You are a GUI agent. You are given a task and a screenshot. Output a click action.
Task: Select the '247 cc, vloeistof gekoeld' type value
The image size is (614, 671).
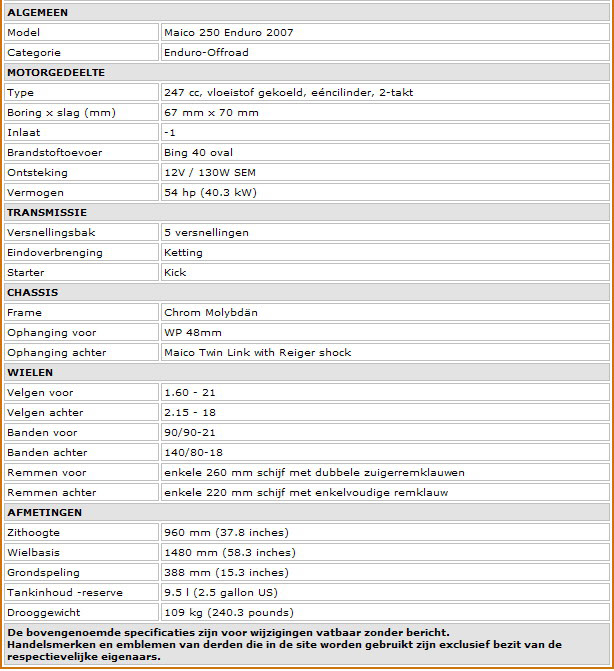[289, 92]
